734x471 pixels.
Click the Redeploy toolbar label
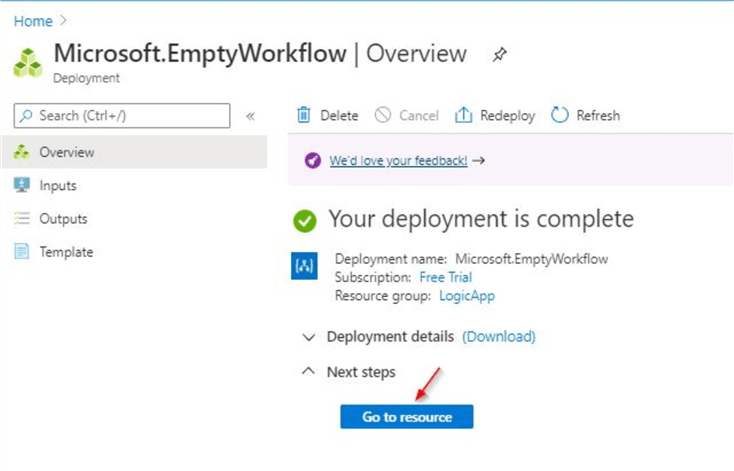(507, 116)
